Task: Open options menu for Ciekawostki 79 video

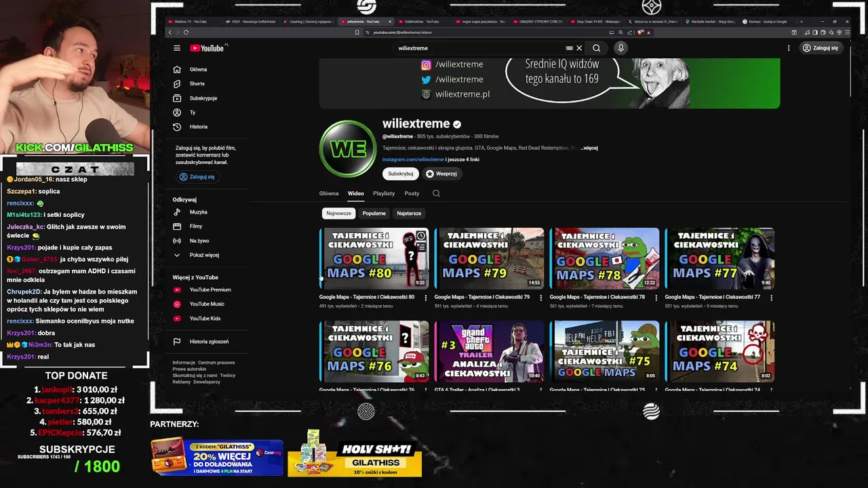Action: click(x=540, y=298)
